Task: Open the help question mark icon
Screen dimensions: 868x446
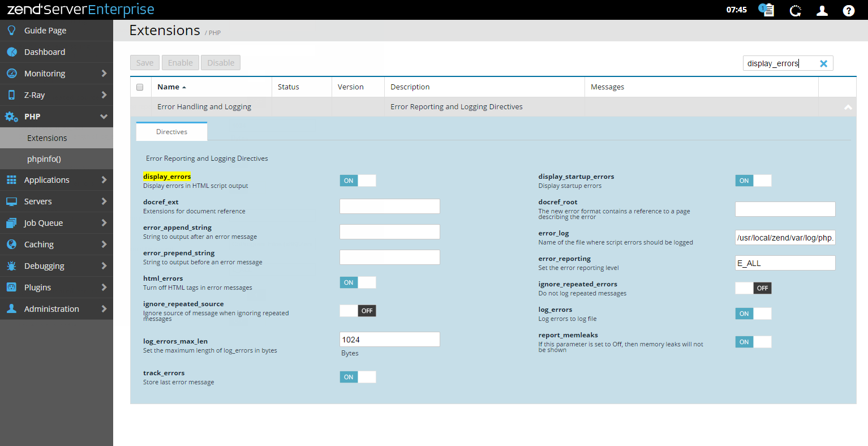Action: point(848,10)
